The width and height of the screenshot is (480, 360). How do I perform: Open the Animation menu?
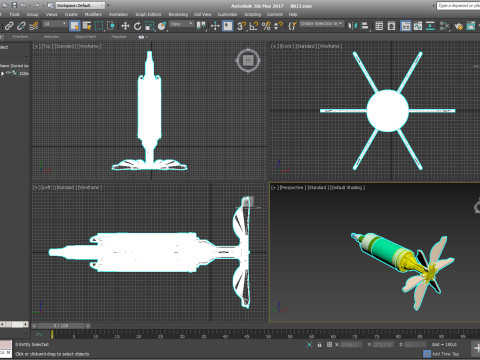[x=118, y=14]
